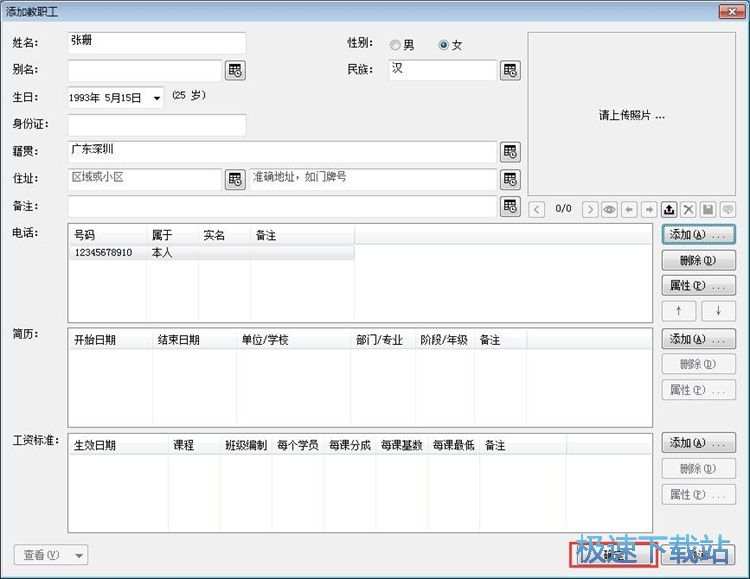The image size is (750, 579).
Task: Move photo left with the left arrow icon
Action: [629, 210]
